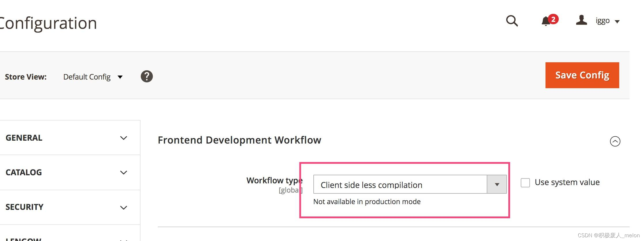
Task: Open the global search icon
Action: [512, 21]
